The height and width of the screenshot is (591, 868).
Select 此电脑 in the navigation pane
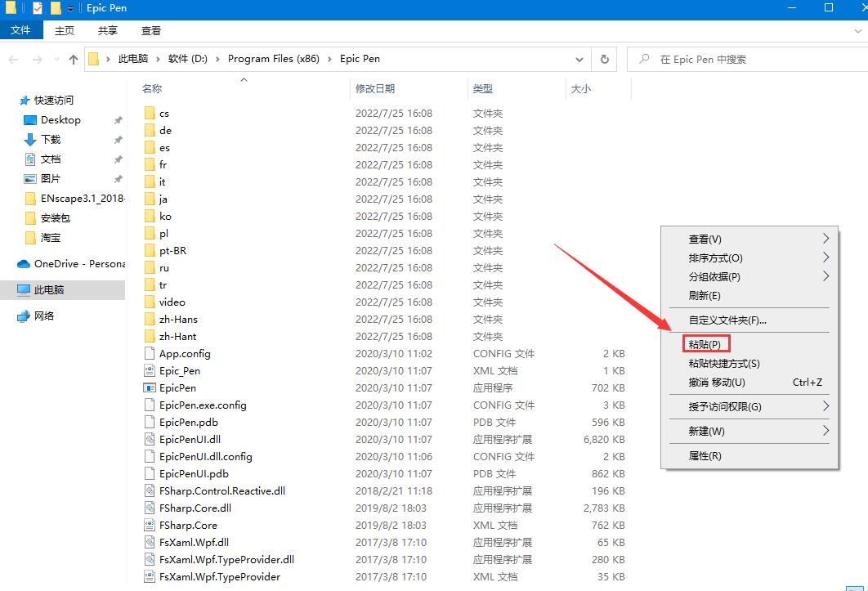(x=49, y=290)
